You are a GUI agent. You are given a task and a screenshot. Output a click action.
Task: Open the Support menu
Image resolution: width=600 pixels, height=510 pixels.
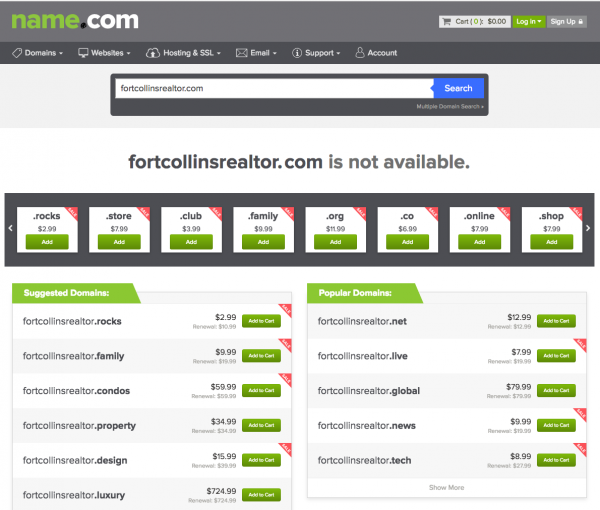(x=316, y=53)
